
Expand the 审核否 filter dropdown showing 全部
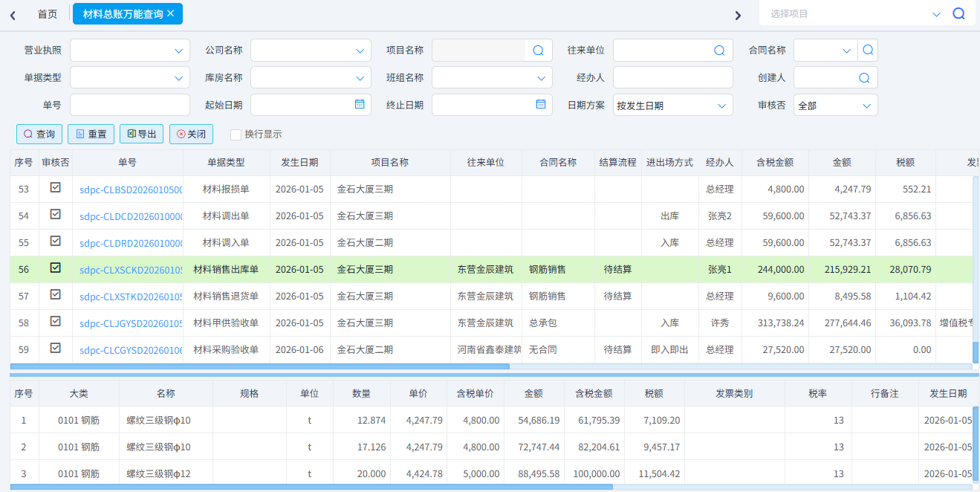click(x=866, y=106)
